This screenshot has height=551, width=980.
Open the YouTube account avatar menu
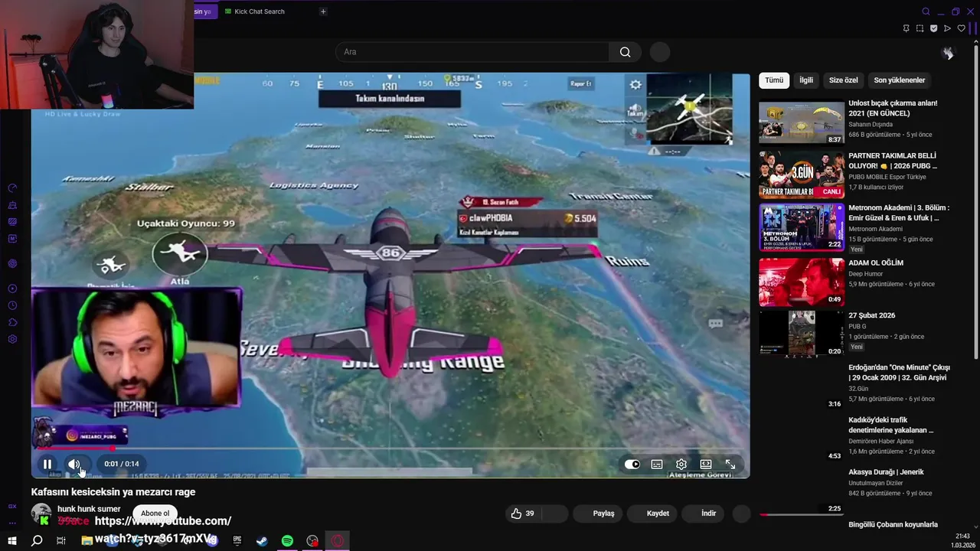(x=948, y=52)
